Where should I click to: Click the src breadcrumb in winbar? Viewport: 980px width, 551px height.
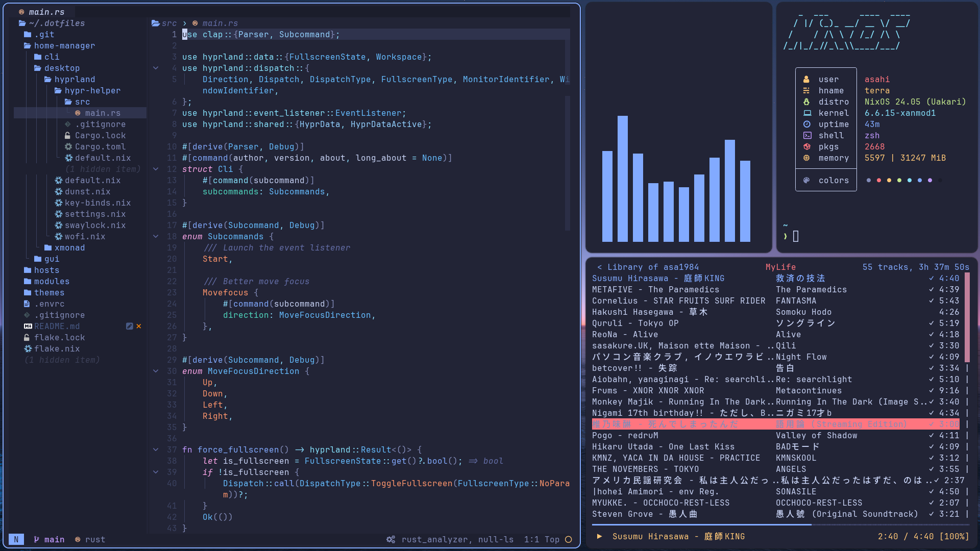click(x=169, y=23)
